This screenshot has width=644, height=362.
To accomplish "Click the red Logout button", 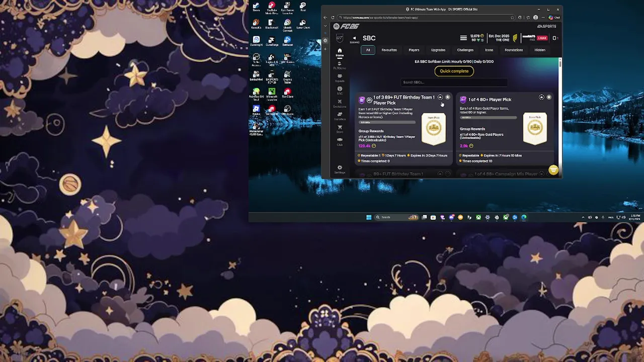I will pyautogui.click(x=542, y=38).
